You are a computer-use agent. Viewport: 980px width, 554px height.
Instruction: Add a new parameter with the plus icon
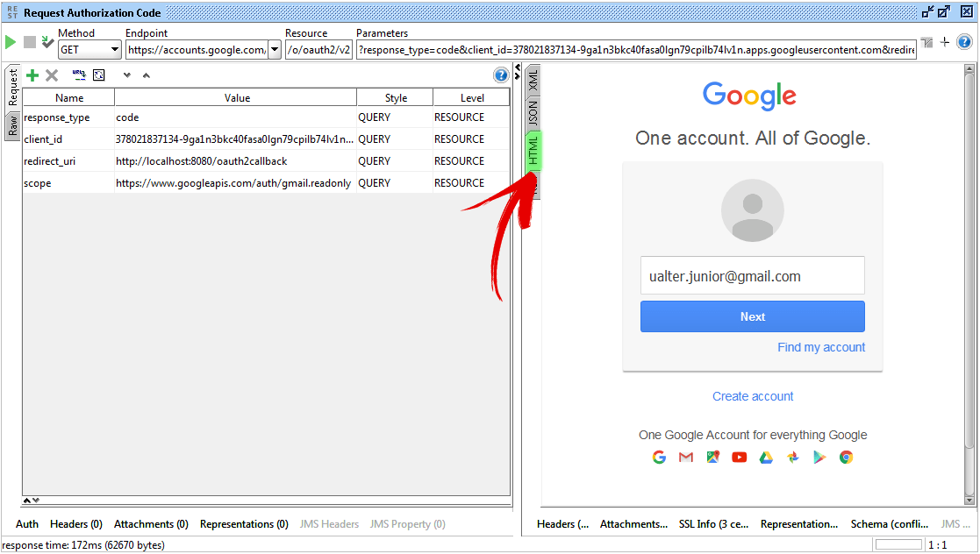(x=32, y=75)
